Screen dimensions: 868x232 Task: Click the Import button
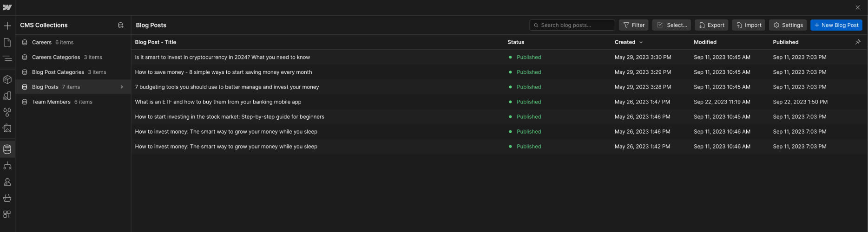tap(749, 25)
